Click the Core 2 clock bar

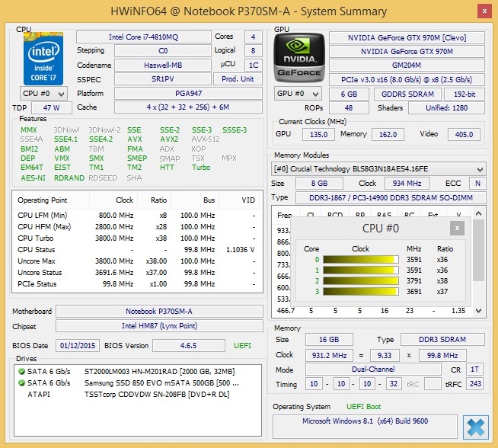[x=361, y=281]
